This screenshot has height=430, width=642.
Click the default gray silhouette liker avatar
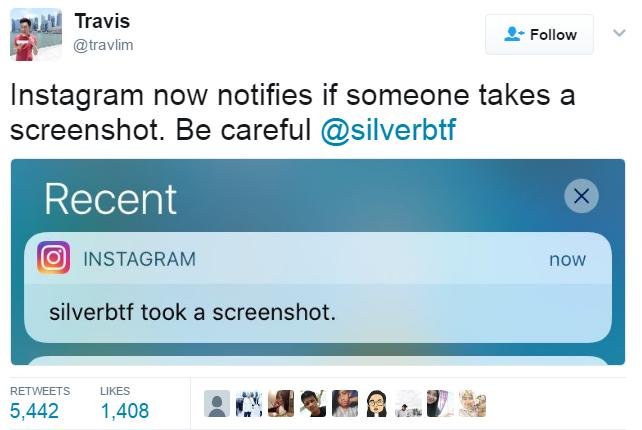point(217,404)
